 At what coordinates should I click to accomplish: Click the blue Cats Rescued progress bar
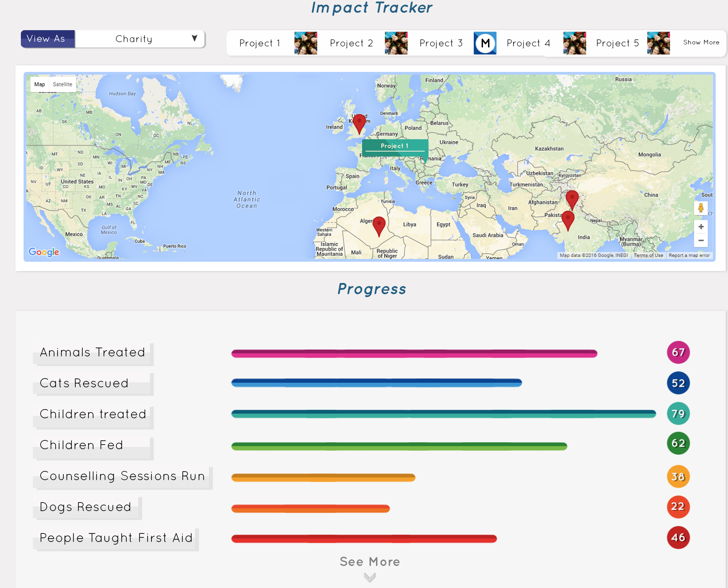pos(377,383)
